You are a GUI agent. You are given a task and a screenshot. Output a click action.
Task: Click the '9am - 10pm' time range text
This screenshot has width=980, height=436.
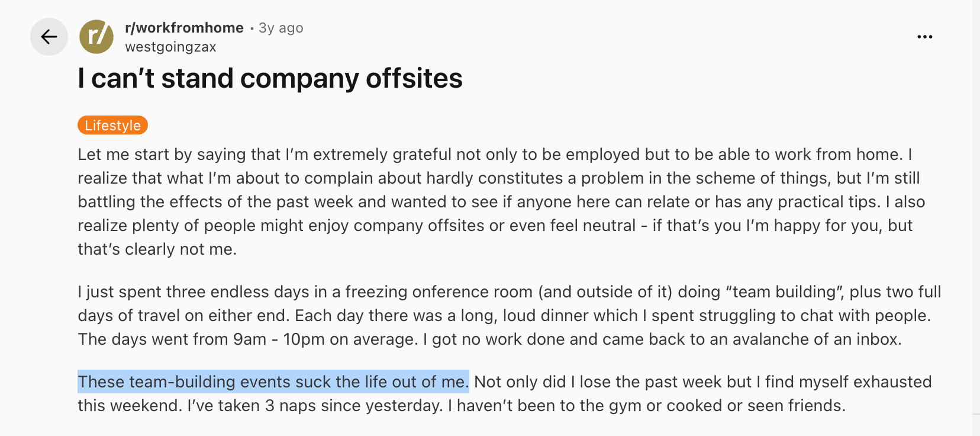coord(279,339)
